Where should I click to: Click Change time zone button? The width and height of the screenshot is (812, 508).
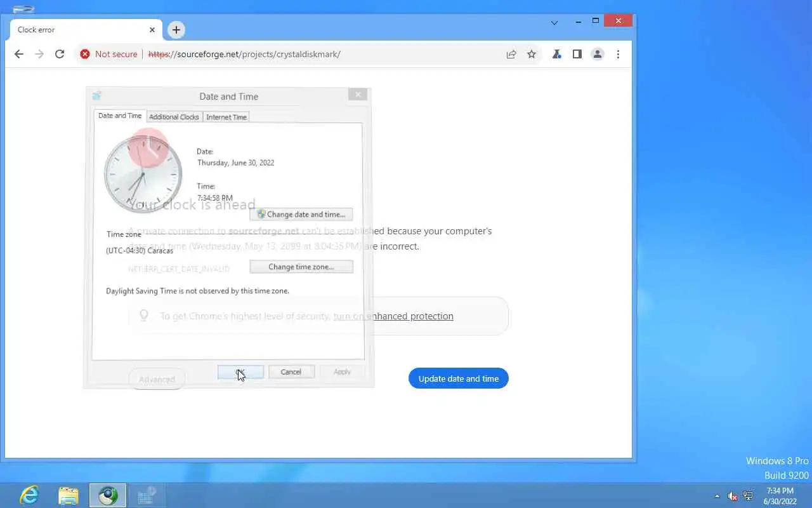(x=301, y=267)
